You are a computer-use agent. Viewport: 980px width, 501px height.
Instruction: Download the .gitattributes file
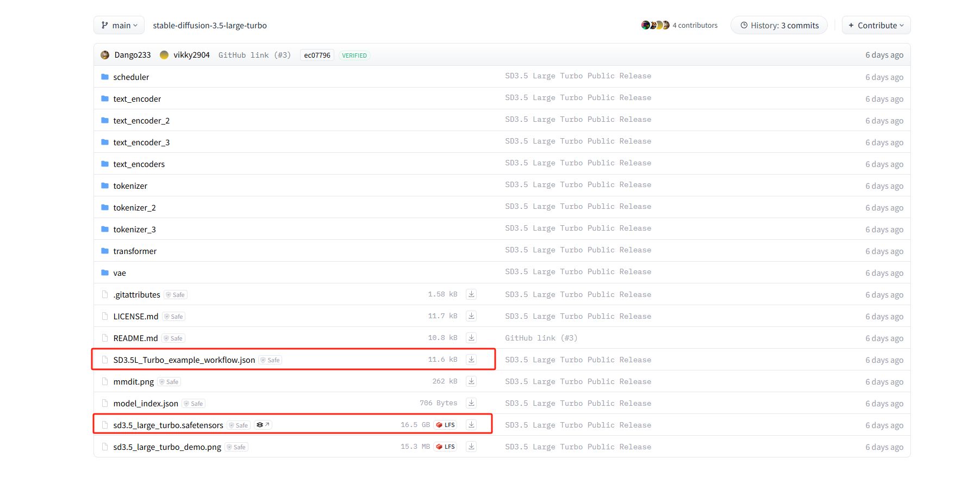(471, 294)
